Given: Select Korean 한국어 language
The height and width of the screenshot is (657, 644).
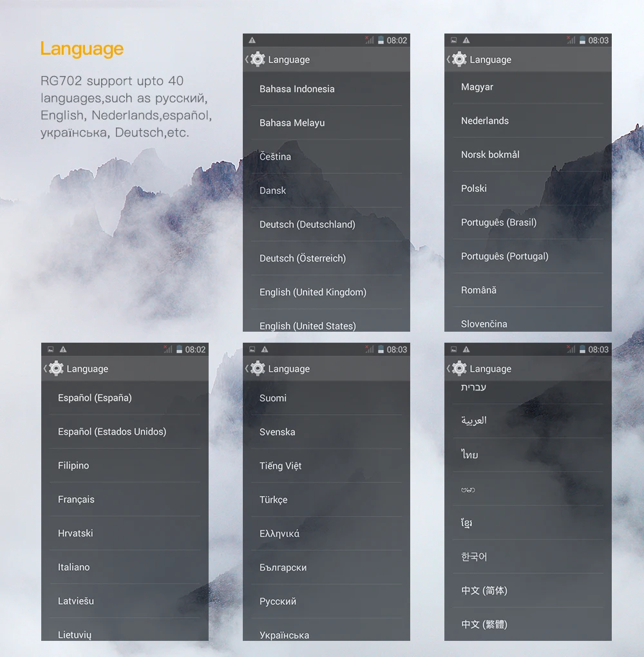Looking at the screenshot, I should pos(528,557).
